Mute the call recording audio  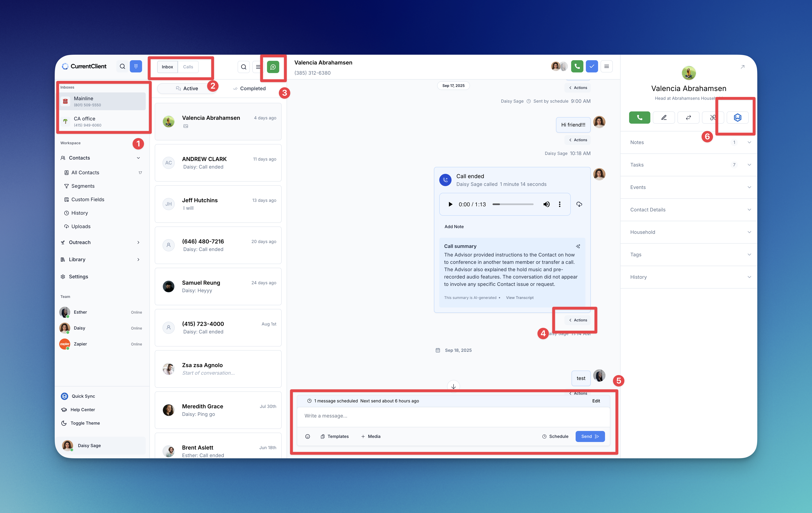(546, 204)
